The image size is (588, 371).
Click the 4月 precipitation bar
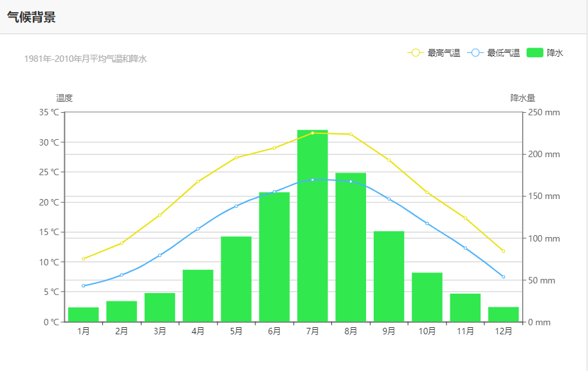coord(198,296)
